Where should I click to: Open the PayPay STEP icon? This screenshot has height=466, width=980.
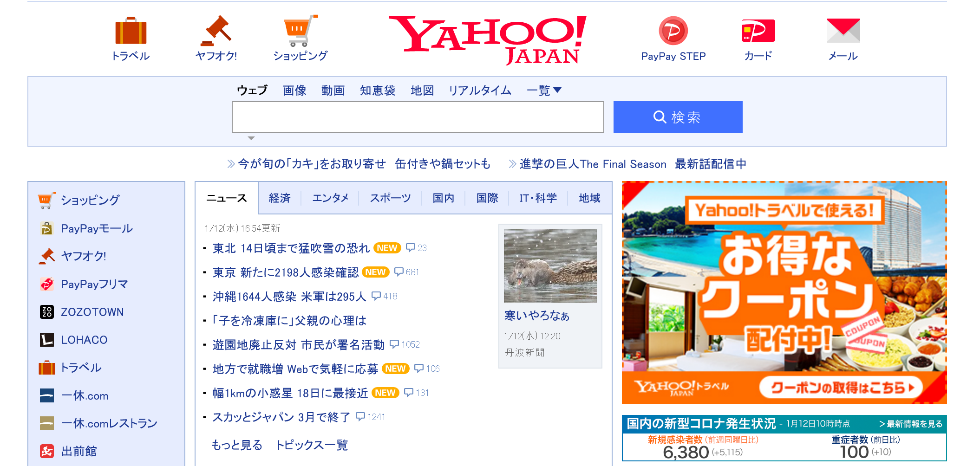[673, 31]
